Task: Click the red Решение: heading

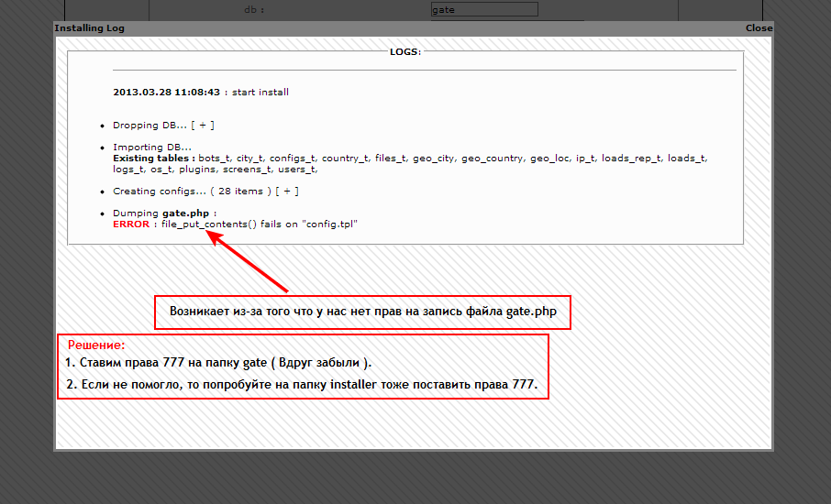Action: coord(95,345)
